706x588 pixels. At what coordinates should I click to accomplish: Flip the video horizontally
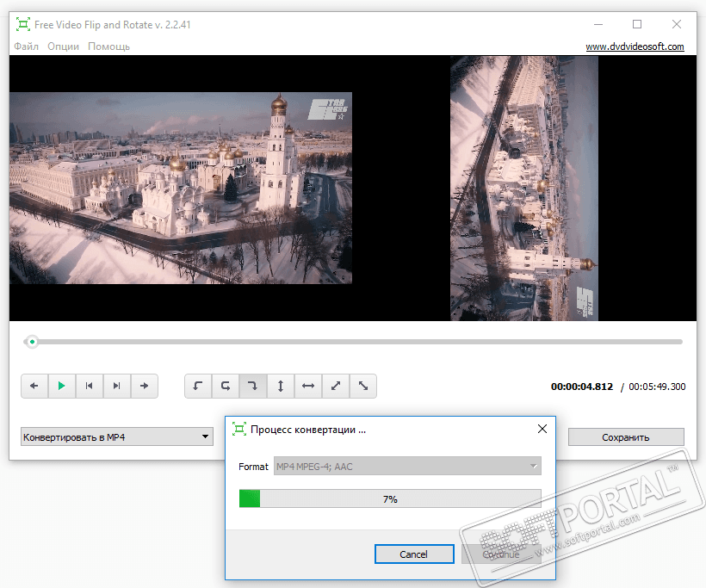point(307,387)
